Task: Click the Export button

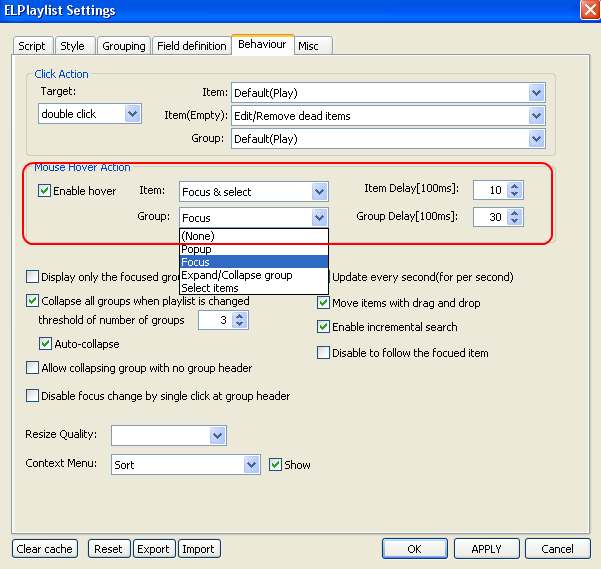Action: pyautogui.click(x=153, y=549)
